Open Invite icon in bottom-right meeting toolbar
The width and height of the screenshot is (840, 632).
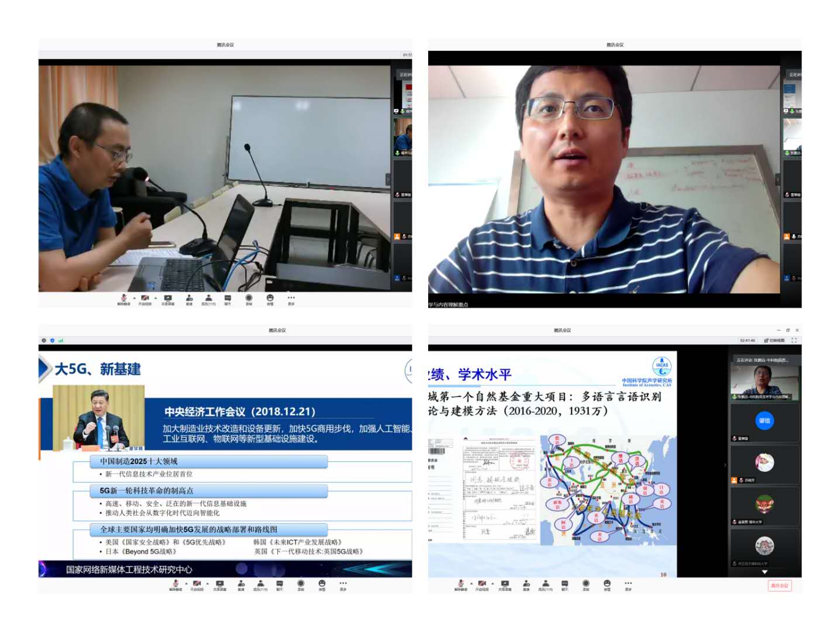[x=526, y=584]
